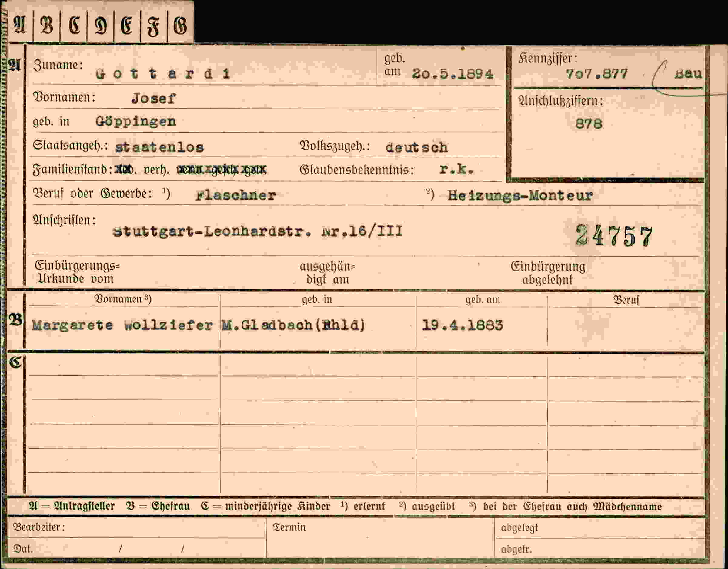Click the learned trade 'Flaschner'
The image size is (728, 569).
pyautogui.click(x=236, y=195)
